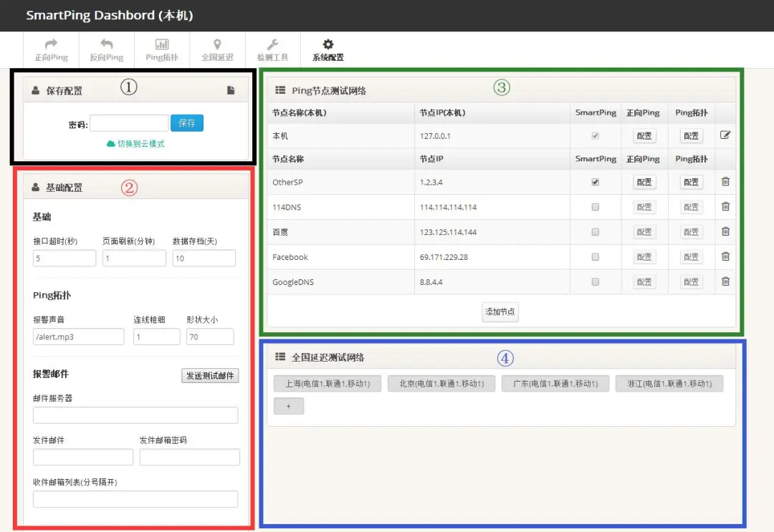Open the 检测工具 tab
Viewport: 774px width, 532px height.
(272, 50)
